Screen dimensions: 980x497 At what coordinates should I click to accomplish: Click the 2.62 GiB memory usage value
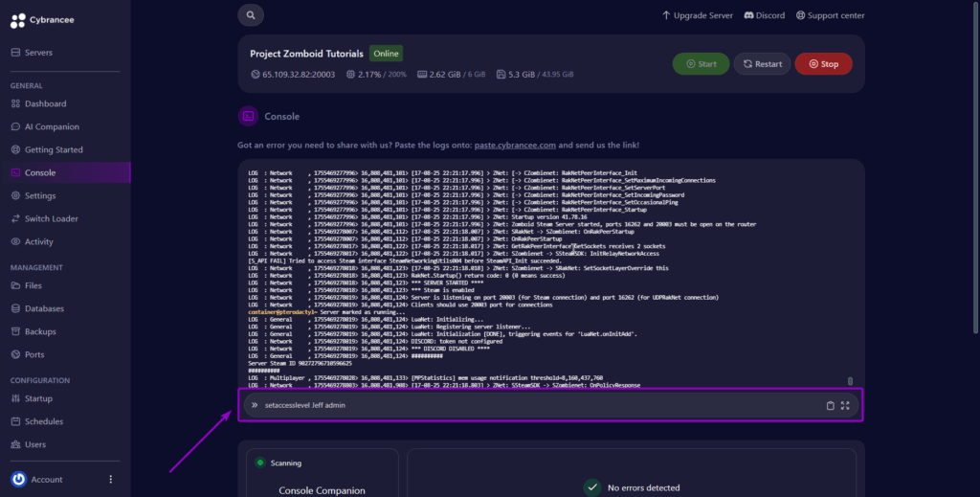click(x=445, y=74)
